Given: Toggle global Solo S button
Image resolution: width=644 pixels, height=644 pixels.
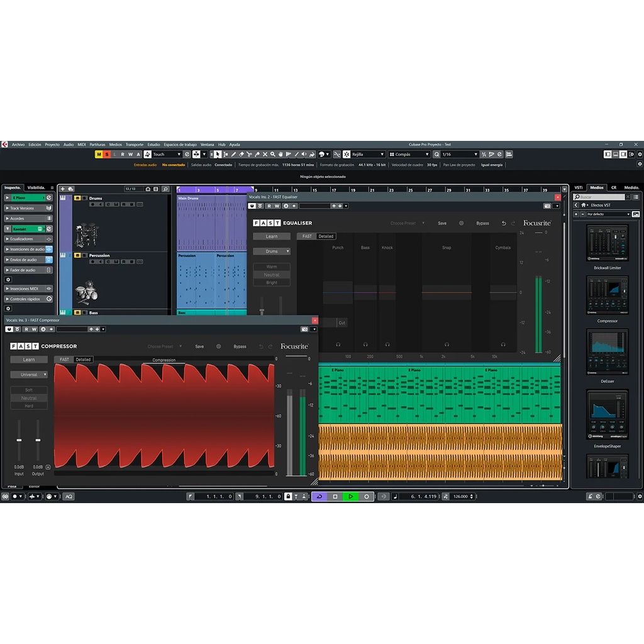Looking at the screenshot, I should tap(107, 155).
